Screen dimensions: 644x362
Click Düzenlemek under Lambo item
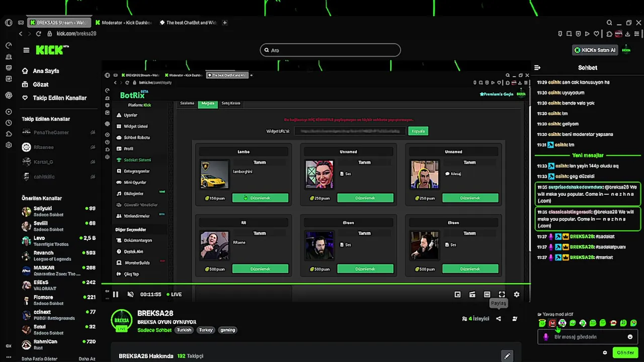260,198
